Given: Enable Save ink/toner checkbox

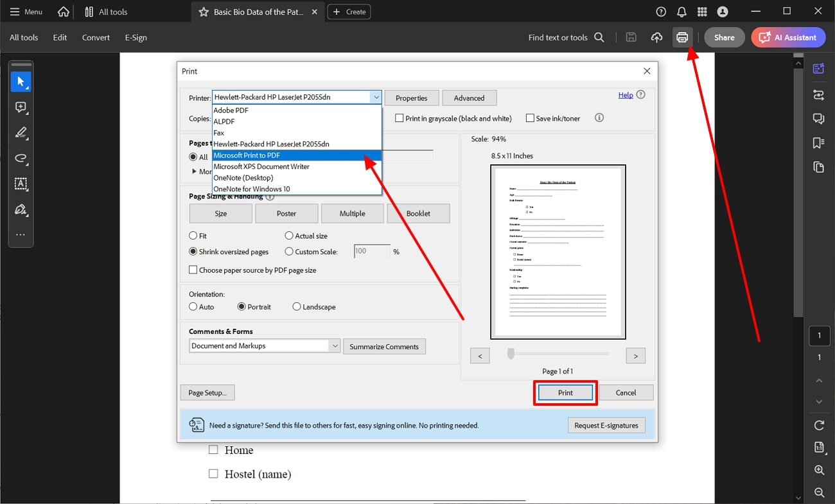Looking at the screenshot, I should (x=530, y=118).
